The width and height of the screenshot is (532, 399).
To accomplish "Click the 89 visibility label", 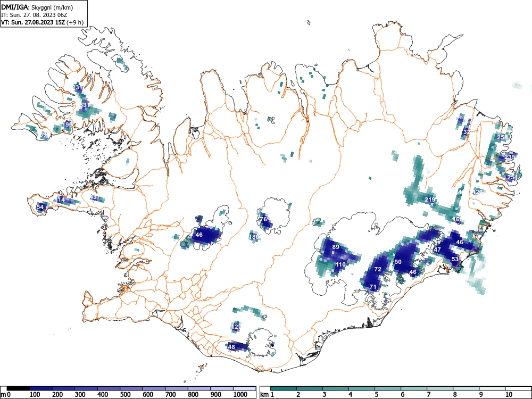I will [336, 247].
